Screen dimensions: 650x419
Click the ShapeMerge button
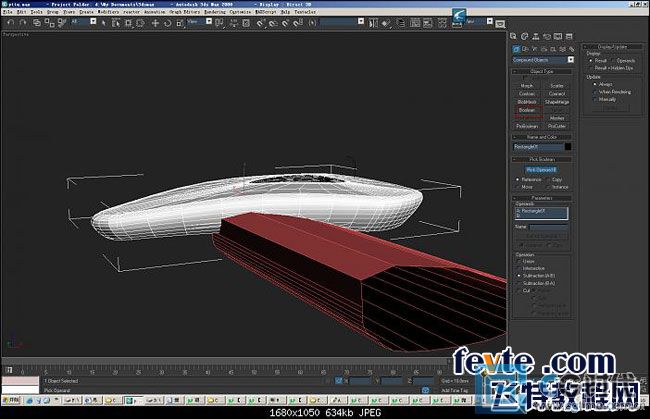pyautogui.click(x=557, y=102)
